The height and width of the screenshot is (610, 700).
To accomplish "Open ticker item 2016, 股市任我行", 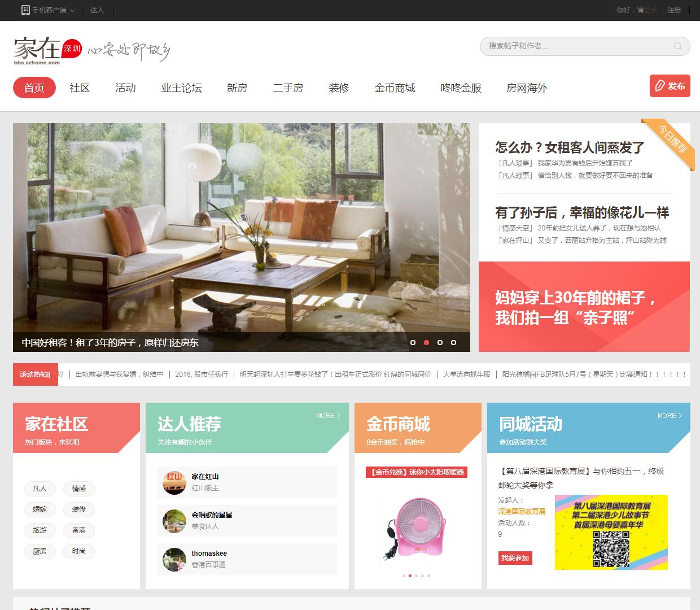I will [x=202, y=374].
